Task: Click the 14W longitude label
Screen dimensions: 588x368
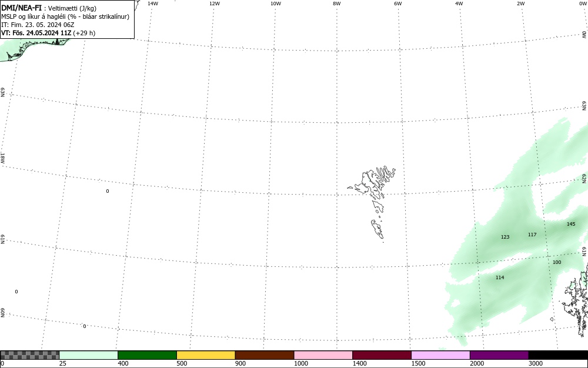Action: pyautogui.click(x=153, y=4)
